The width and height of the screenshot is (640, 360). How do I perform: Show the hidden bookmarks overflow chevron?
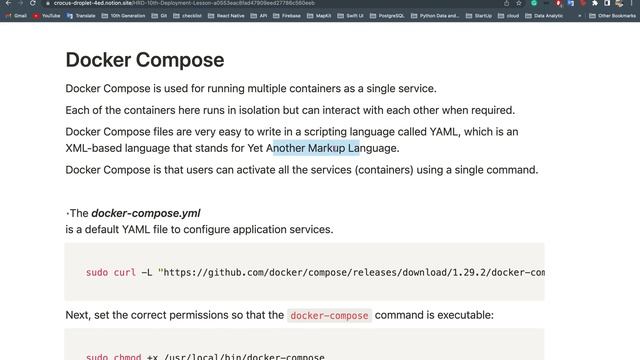(x=580, y=16)
